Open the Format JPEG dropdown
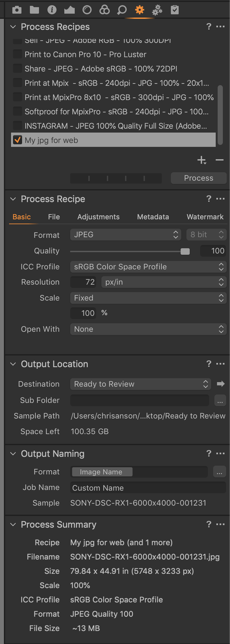The width and height of the screenshot is (230, 644). tap(126, 235)
